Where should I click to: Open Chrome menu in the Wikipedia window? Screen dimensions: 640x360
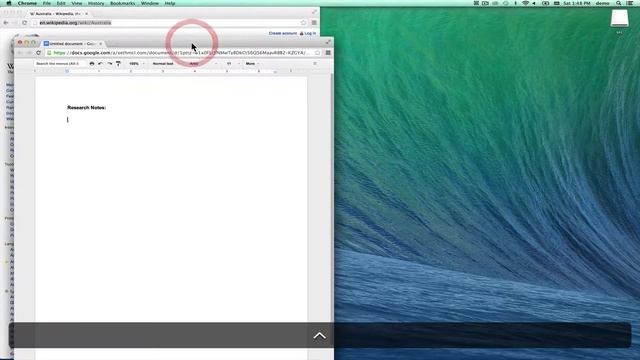[x=314, y=23]
